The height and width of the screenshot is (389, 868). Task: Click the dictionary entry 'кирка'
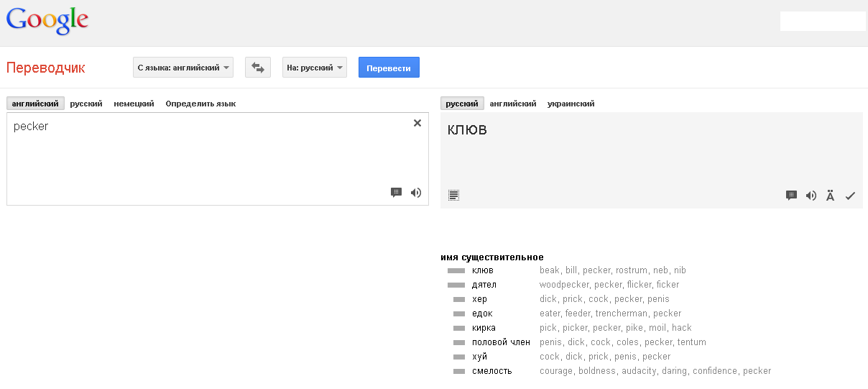click(x=484, y=328)
